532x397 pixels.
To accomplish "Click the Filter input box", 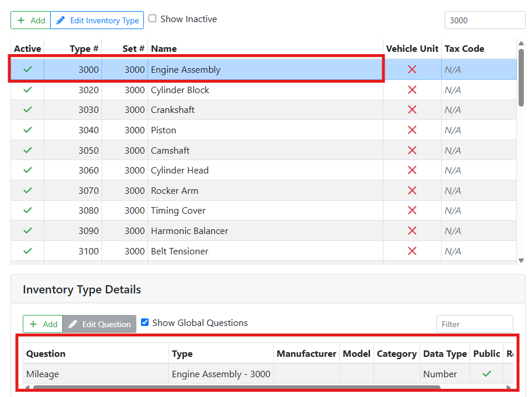I will 474,324.
